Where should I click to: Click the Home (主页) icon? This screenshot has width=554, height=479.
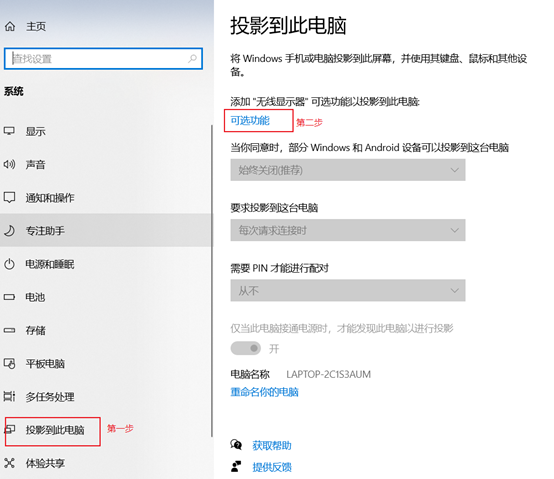10,26
